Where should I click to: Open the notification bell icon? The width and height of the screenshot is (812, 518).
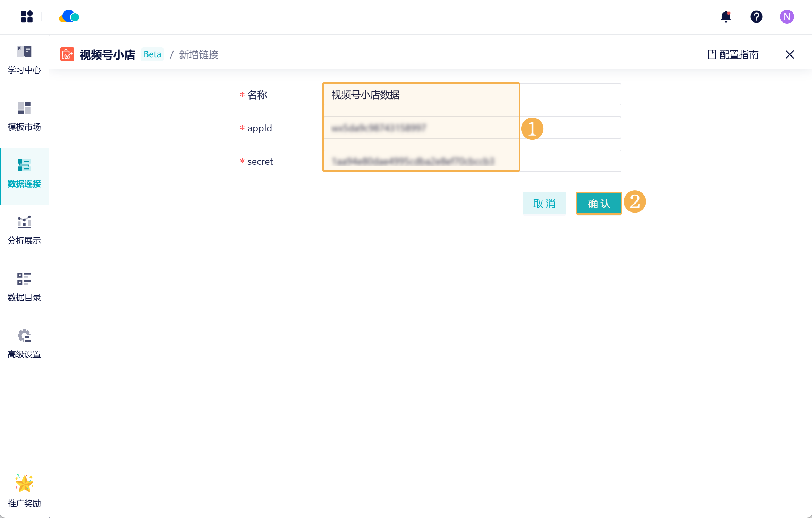pos(726,17)
